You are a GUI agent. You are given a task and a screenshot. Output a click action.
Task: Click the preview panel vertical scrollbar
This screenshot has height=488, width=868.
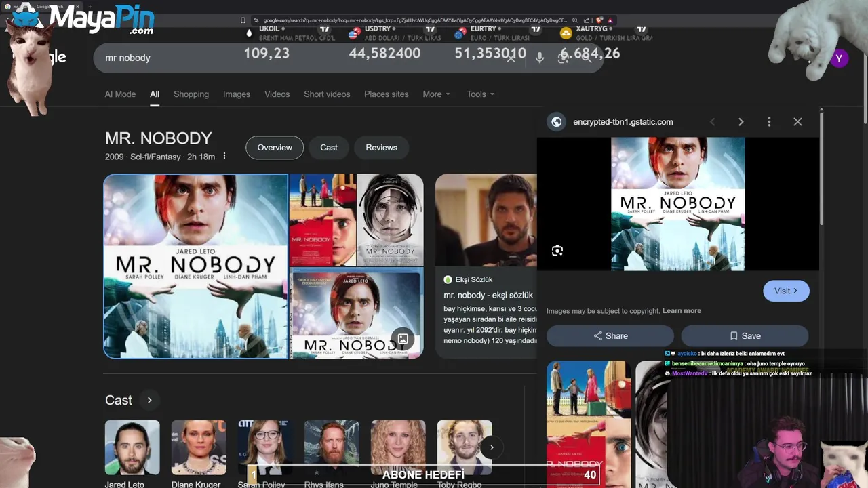(x=821, y=169)
